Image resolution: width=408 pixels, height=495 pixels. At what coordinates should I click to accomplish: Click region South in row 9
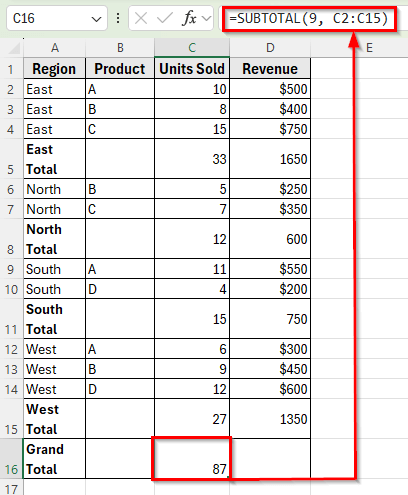click(x=55, y=269)
